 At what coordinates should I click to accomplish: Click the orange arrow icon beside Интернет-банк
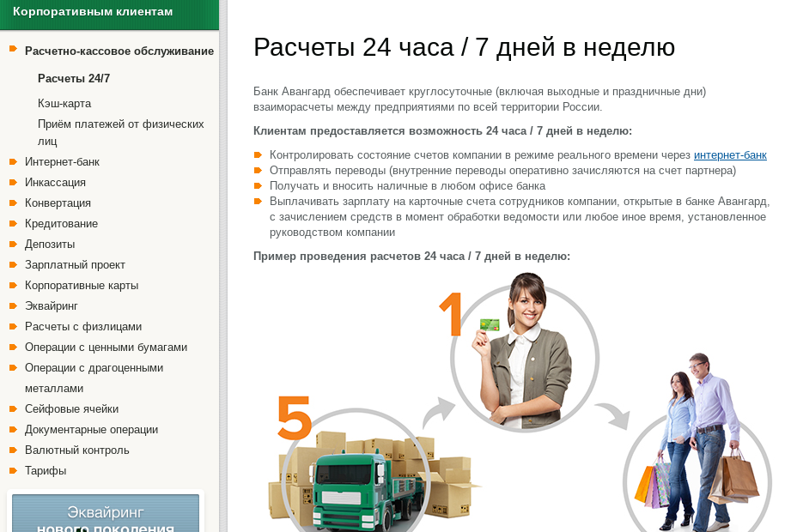[15, 161]
